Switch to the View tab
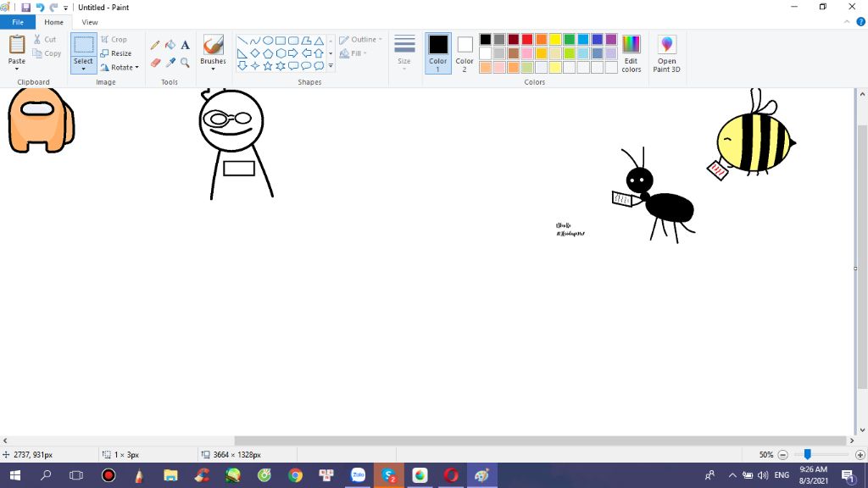The image size is (868, 488). [x=90, y=22]
